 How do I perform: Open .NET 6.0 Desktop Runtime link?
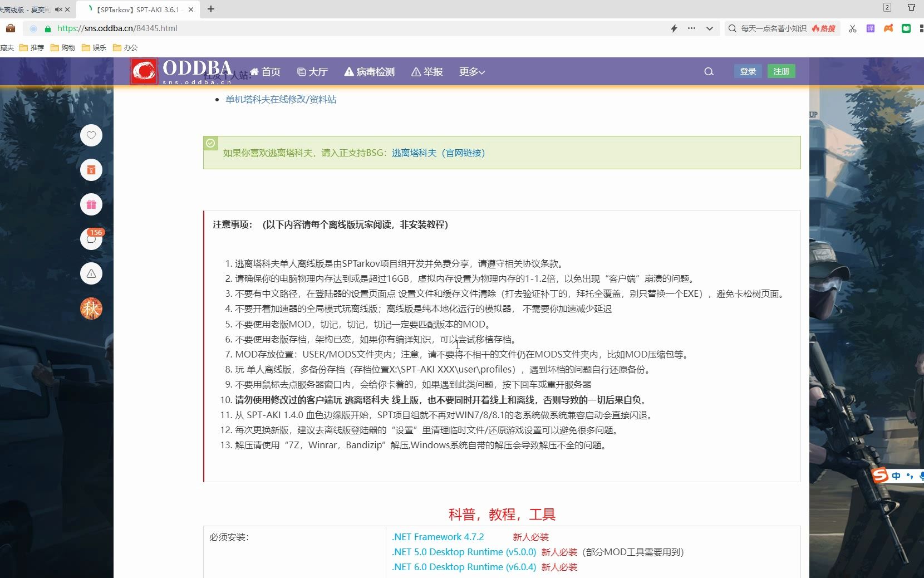coord(464,567)
